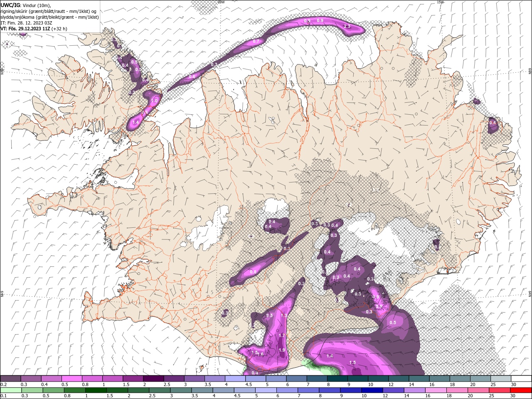The height and width of the screenshot is (399, 532).
Task: Click the valid time 'VT: Fös. 29.12.2023 11Z'
Action: [25, 29]
